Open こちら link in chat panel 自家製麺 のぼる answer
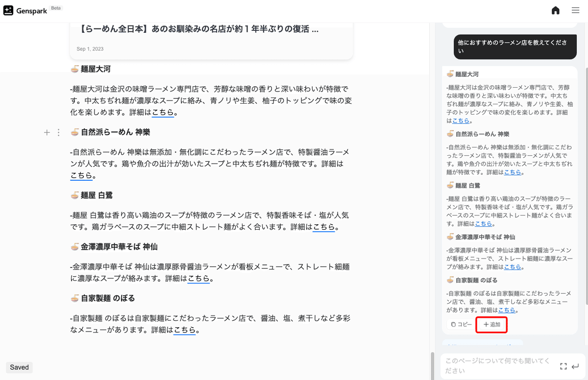 507,310
